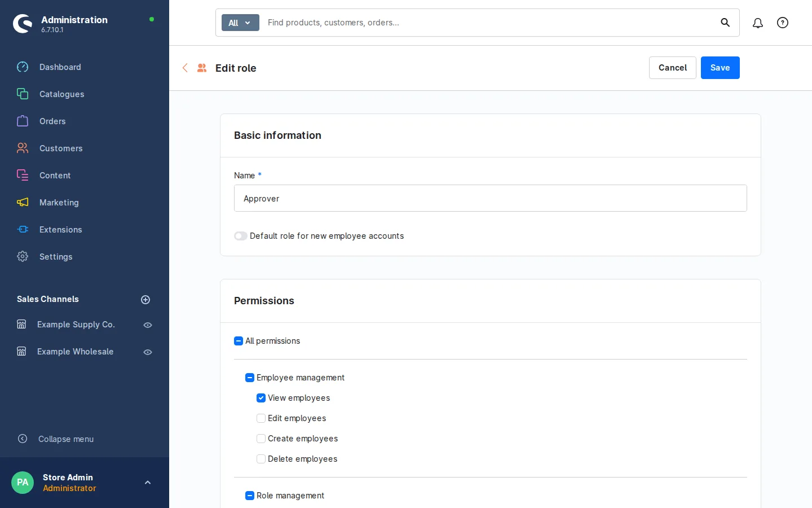Click the PA user avatar

pyautogui.click(x=23, y=483)
